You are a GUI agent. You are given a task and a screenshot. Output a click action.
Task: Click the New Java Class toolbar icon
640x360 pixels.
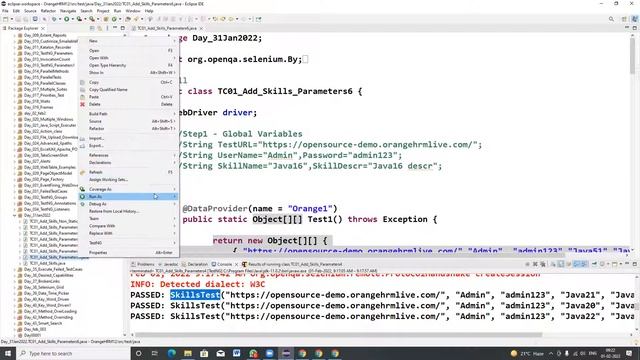114,19
